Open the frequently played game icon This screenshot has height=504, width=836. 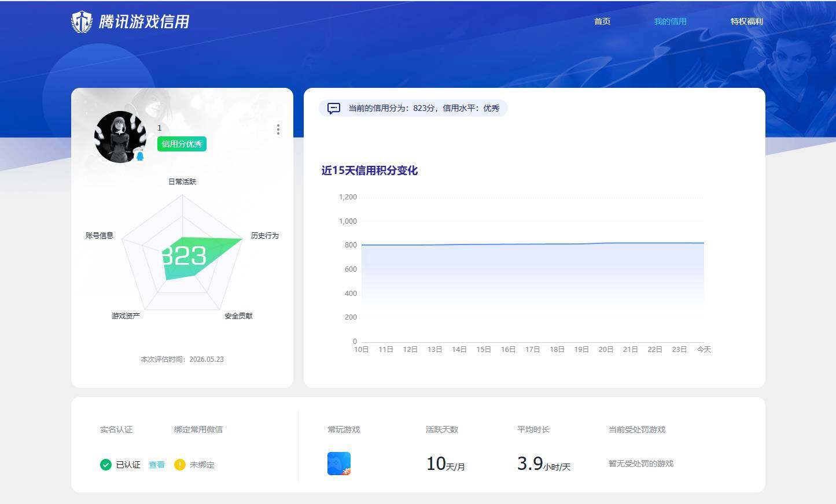339,464
